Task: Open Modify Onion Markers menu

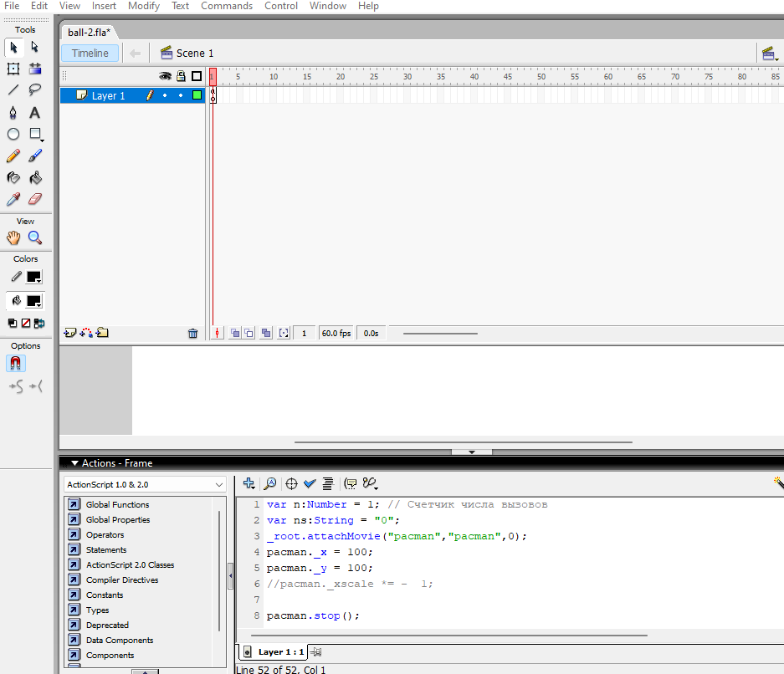Action: (284, 334)
